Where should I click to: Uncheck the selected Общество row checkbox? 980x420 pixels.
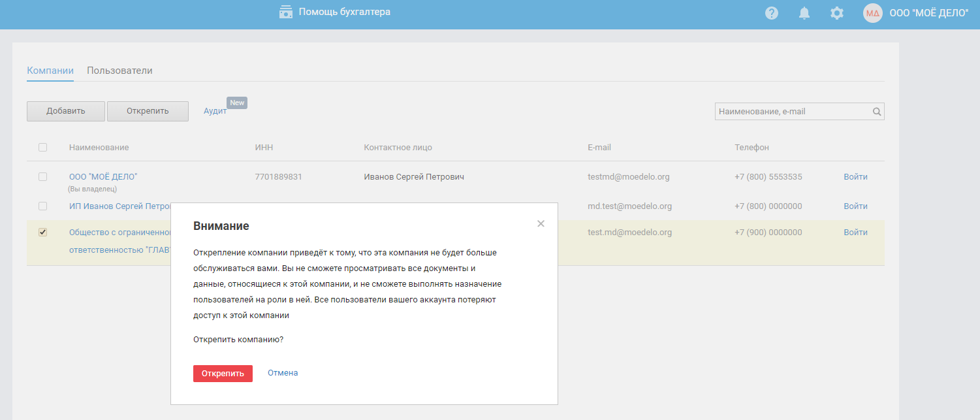43,233
